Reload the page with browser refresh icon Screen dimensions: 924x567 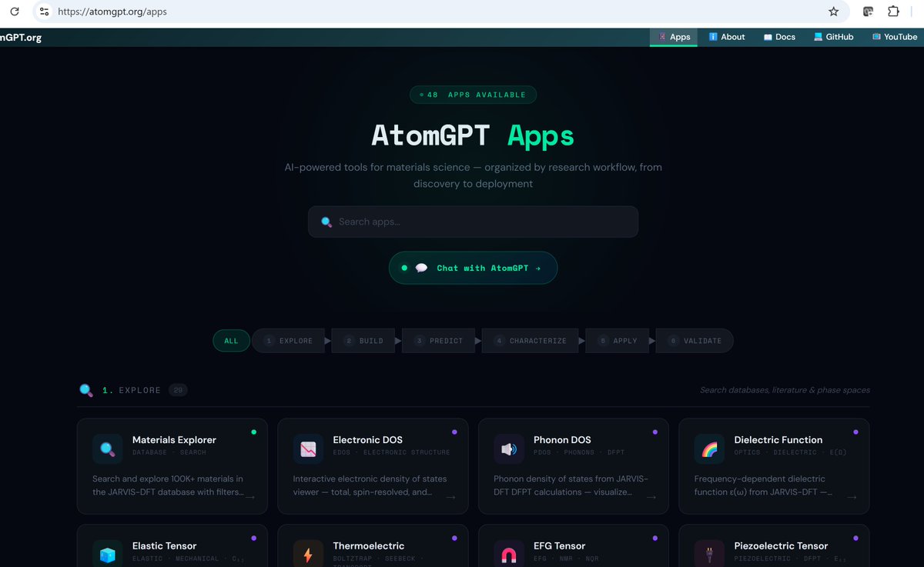click(x=14, y=12)
